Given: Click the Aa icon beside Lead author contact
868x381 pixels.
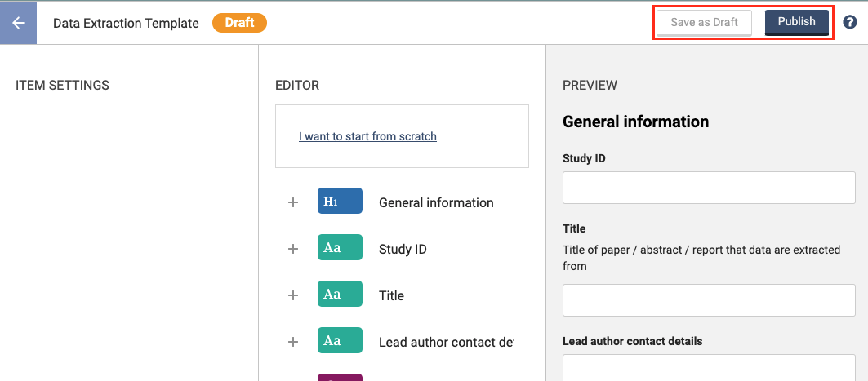Looking at the screenshot, I should (340, 342).
